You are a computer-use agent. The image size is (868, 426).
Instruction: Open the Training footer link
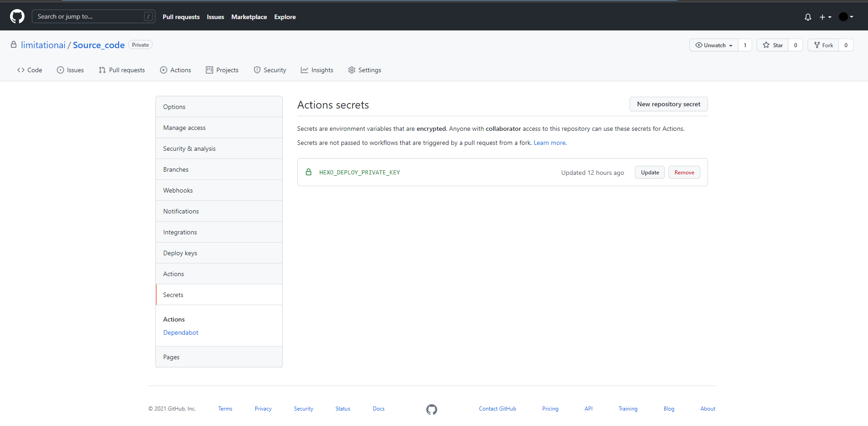point(628,409)
